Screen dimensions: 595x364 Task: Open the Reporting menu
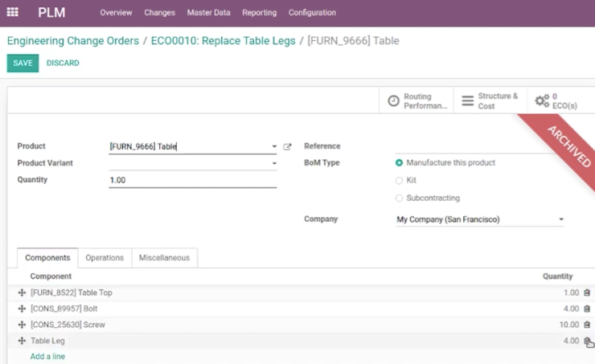click(x=259, y=13)
